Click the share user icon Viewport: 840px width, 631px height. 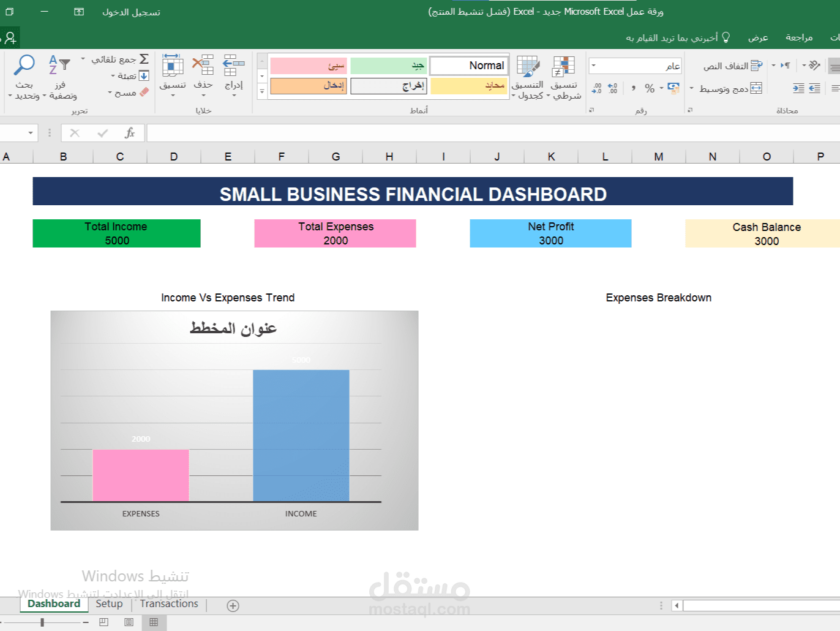pos(10,38)
